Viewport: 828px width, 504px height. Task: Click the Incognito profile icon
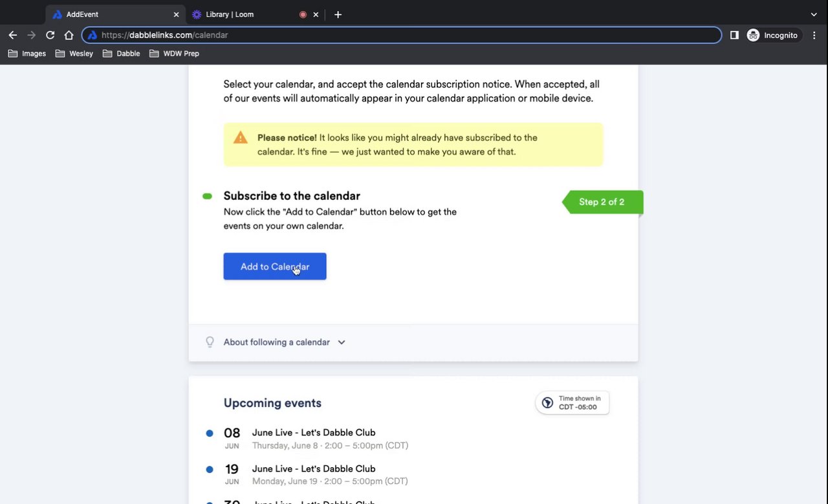point(772,35)
